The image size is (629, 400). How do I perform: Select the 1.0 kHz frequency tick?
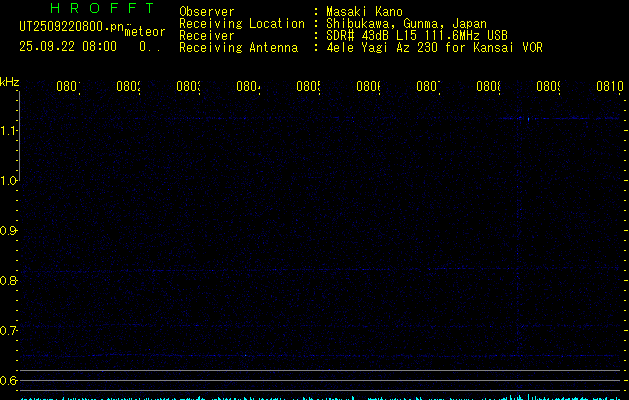click(x=9, y=181)
